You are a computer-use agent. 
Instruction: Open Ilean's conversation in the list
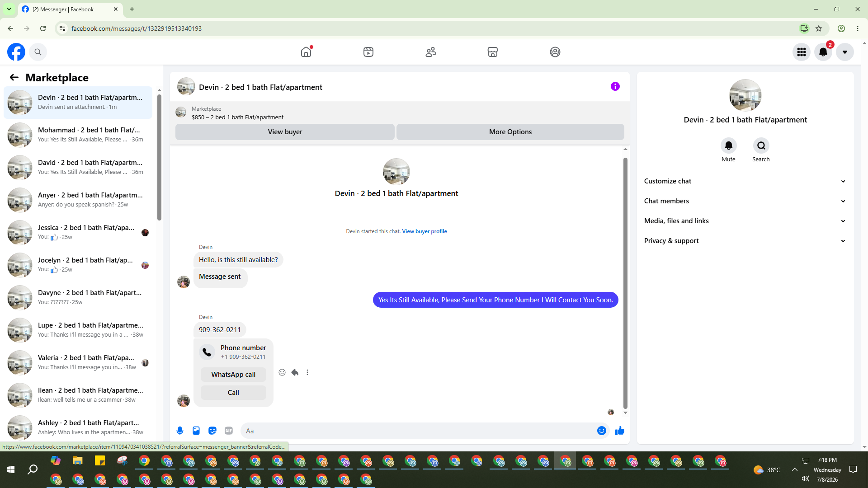point(78,395)
